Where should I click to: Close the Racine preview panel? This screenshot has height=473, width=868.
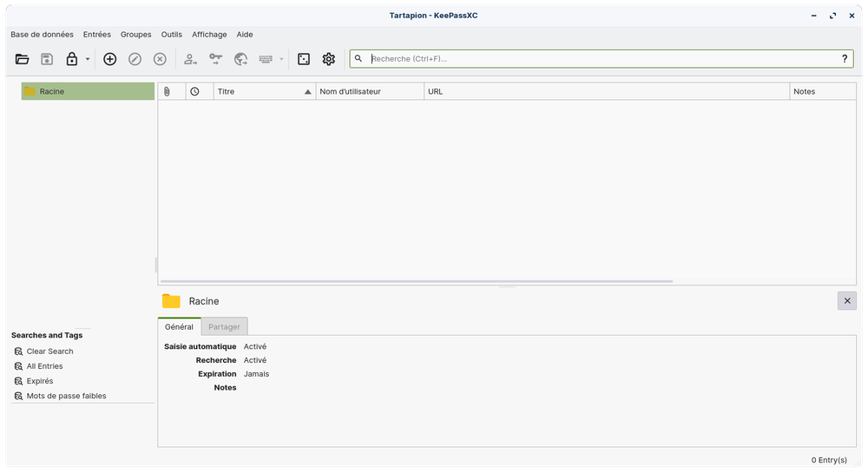847,300
